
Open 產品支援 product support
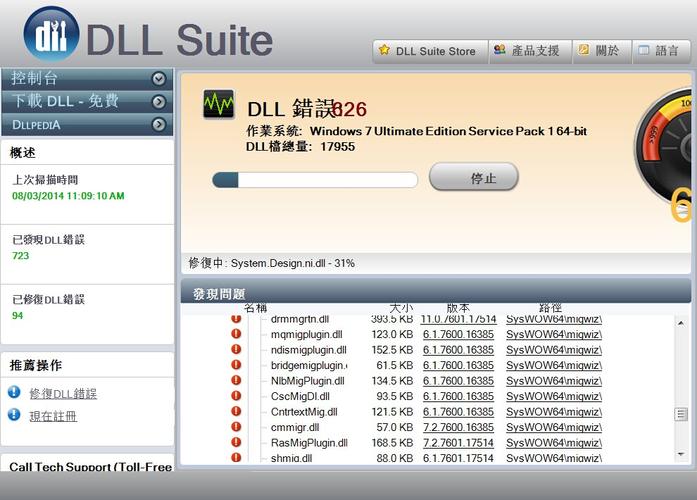(530, 51)
